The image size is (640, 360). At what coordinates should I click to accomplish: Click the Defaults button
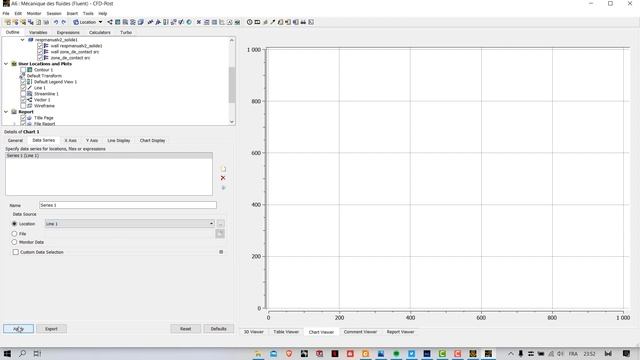coord(218,329)
